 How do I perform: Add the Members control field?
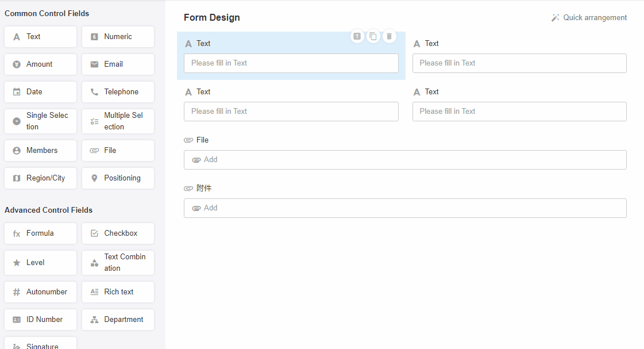(x=40, y=151)
